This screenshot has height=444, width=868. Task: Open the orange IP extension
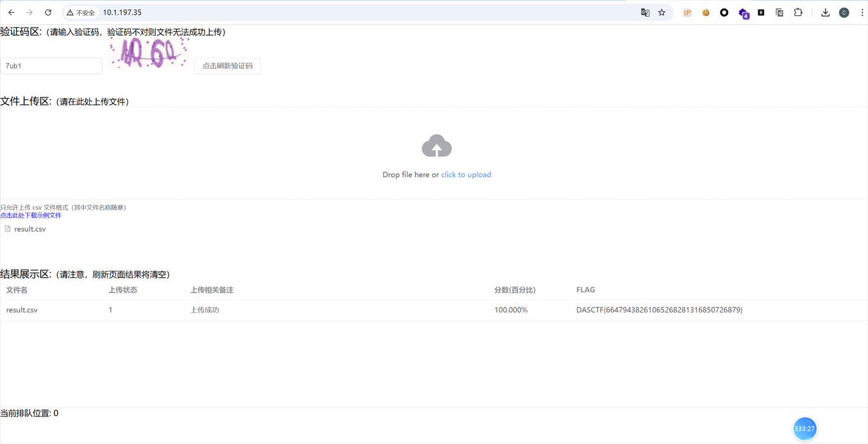tap(687, 13)
